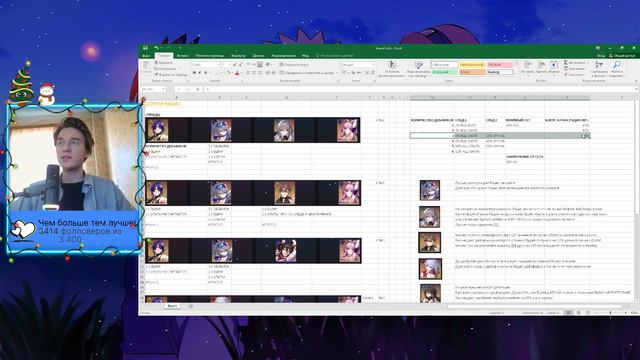Screen dimensions: 640x360
Task: Click the Format cells icon
Action: [x=554, y=65]
